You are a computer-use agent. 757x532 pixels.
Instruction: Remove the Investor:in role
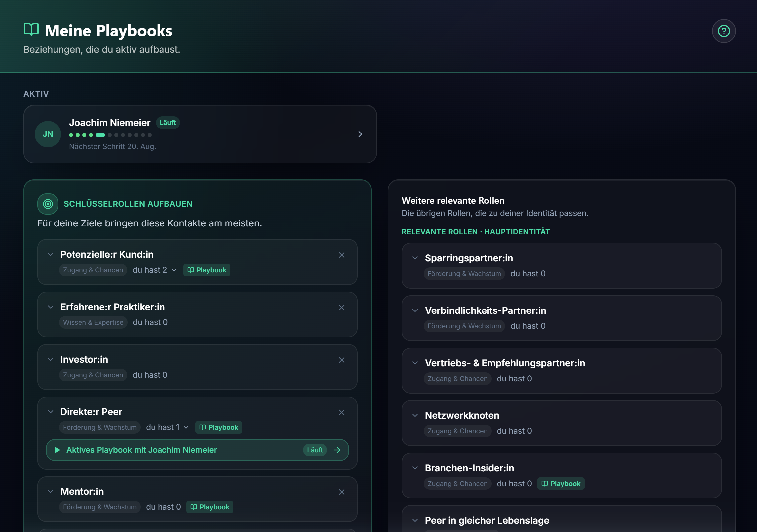point(341,360)
